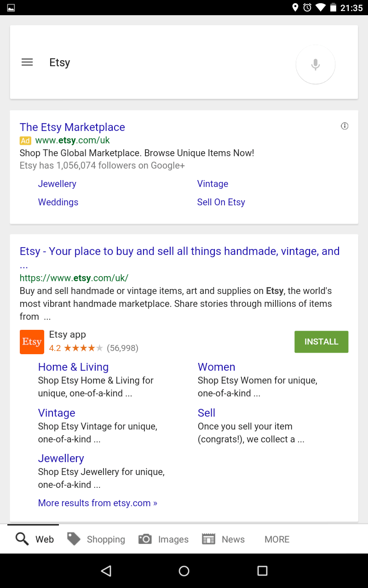Open the News results tab
The width and height of the screenshot is (368, 588).
pos(224,539)
